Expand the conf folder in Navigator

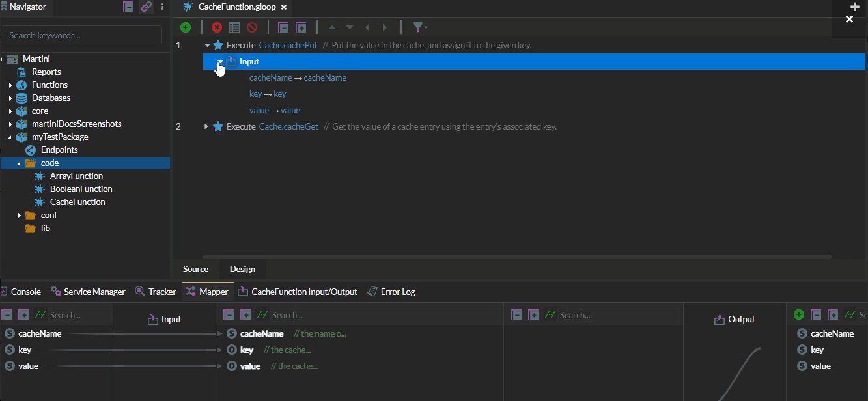pos(20,215)
